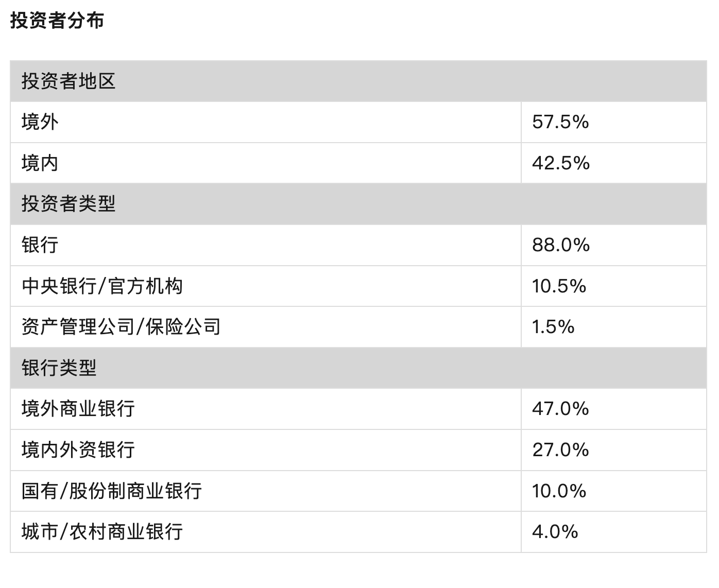Viewport: 719px width, 588px height.
Task: Click the 88.0% value cell
Action: coord(561,245)
